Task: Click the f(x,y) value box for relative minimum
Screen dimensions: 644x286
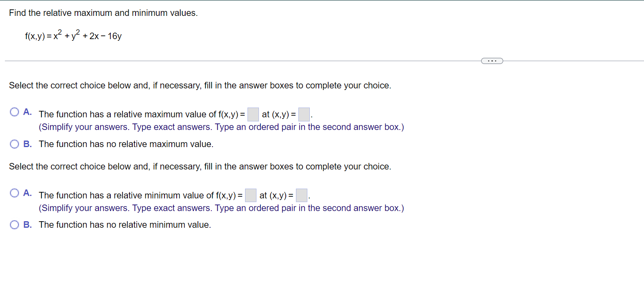Action: pos(250,196)
